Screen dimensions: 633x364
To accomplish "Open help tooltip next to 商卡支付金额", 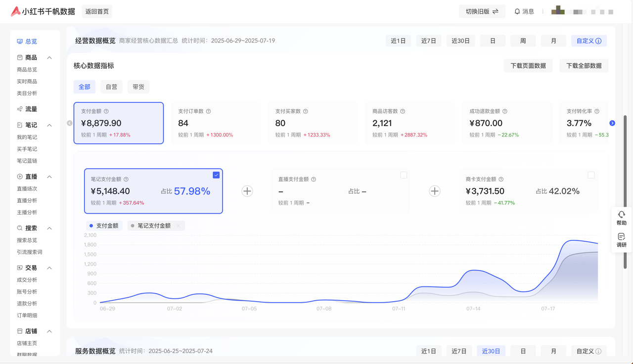I will pos(501,180).
